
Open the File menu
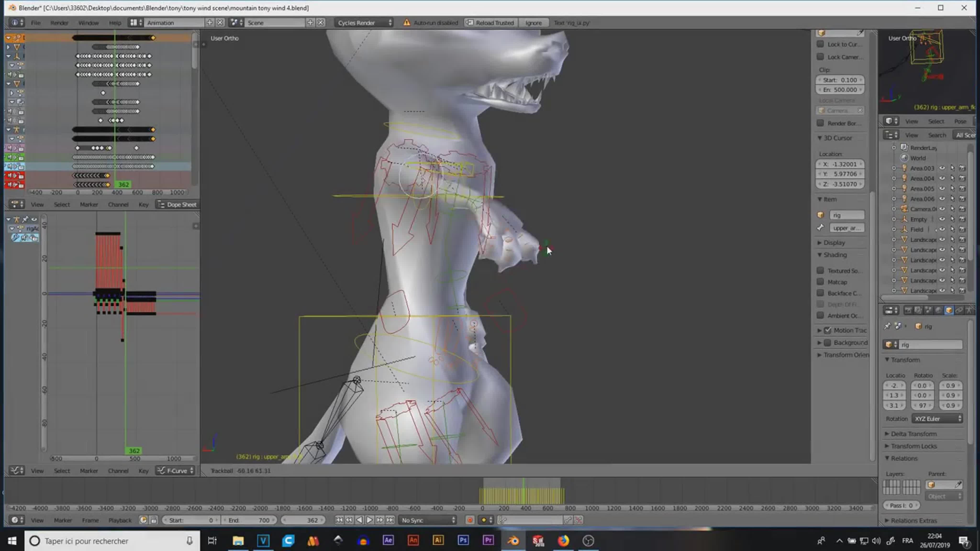tap(36, 23)
